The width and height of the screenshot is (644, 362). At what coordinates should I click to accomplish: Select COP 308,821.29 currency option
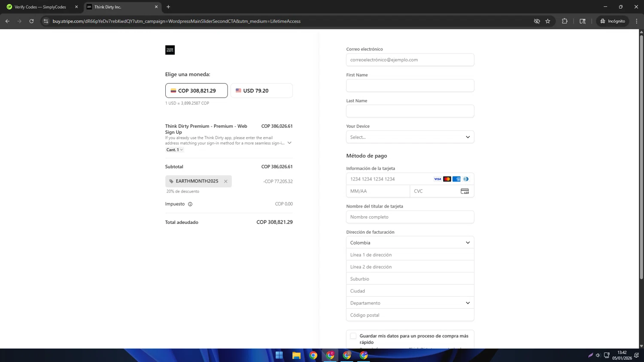[196, 90]
